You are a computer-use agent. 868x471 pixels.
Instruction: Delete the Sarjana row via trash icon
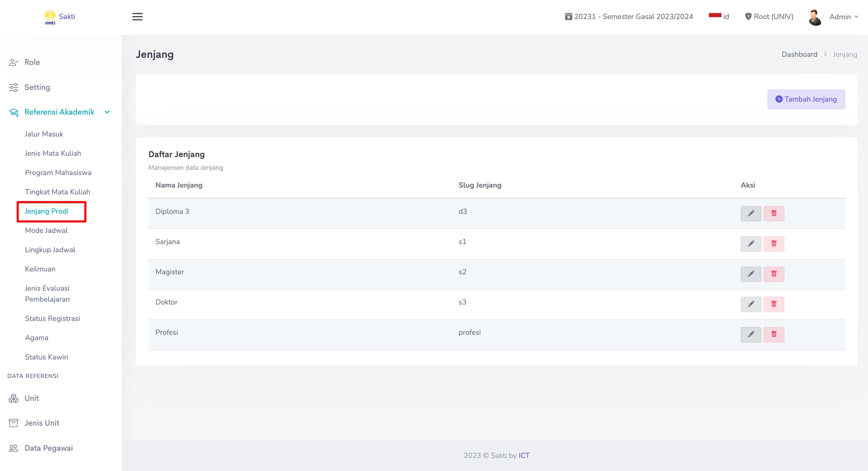click(x=773, y=244)
